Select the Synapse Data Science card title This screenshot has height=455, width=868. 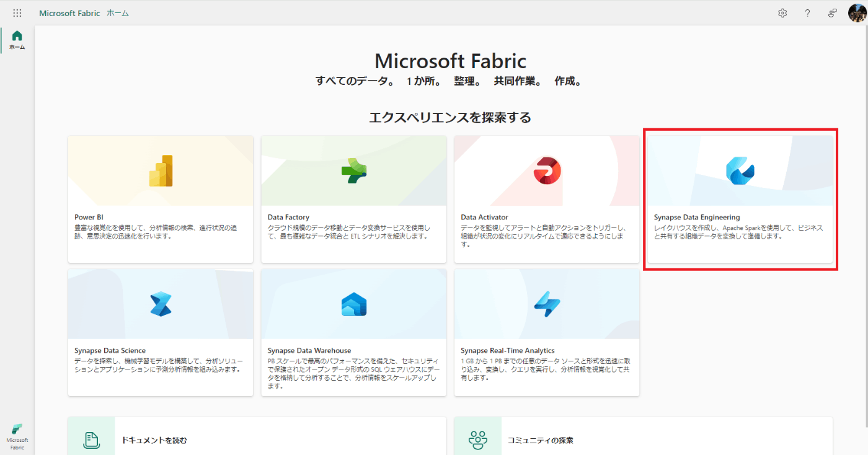110,351
